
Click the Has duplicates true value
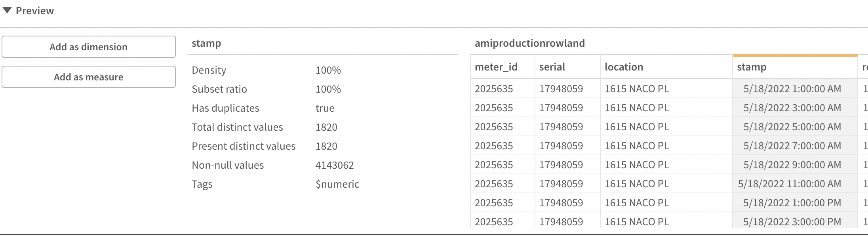point(325,108)
